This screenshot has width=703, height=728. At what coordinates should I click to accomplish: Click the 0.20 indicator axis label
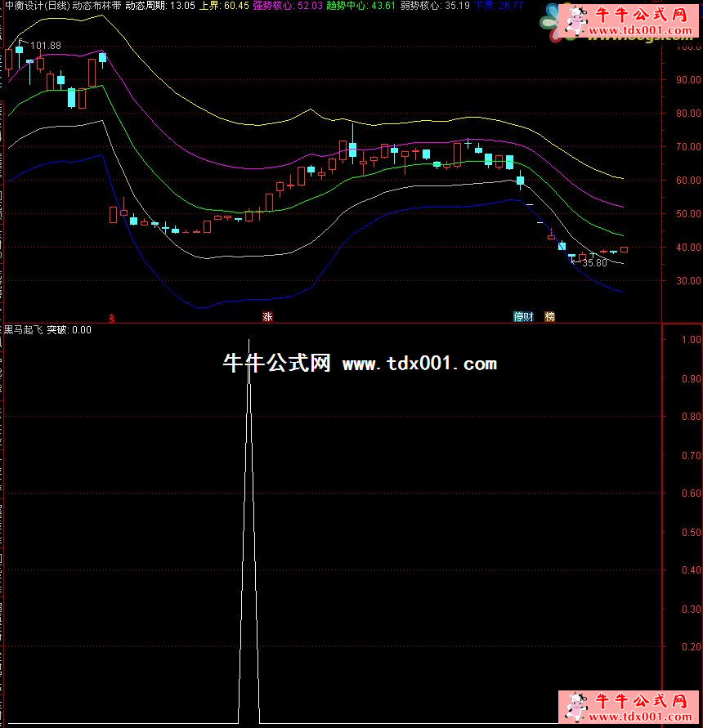click(x=691, y=647)
